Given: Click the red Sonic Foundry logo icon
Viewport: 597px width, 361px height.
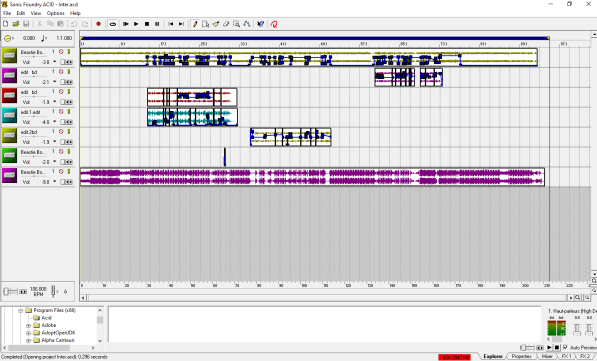Looking at the screenshot, I should click(274, 24).
